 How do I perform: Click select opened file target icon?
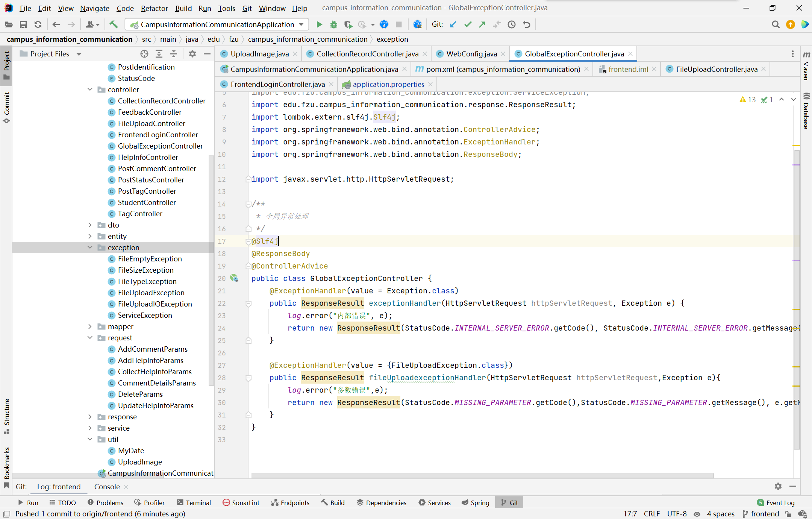click(144, 54)
